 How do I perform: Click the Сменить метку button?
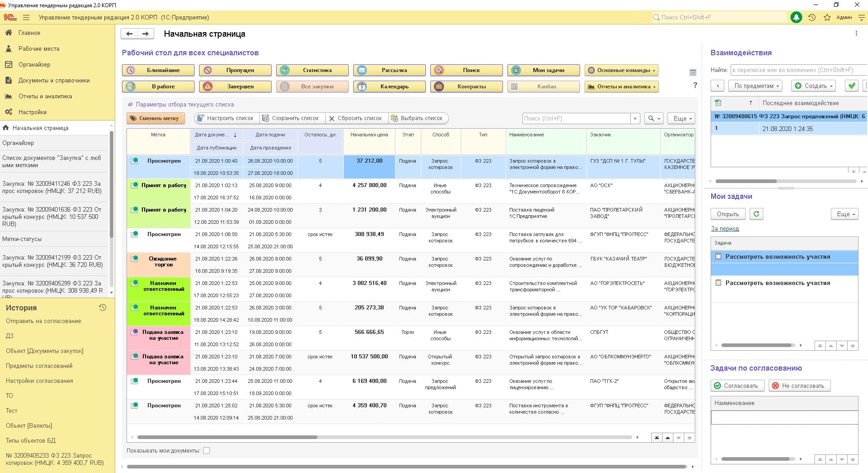[155, 118]
